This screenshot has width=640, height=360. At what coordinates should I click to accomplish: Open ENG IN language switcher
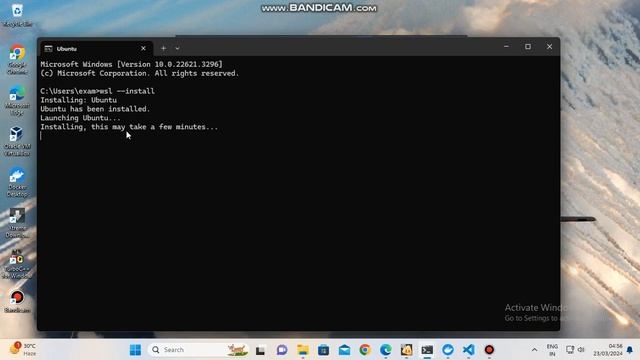(x=552, y=350)
